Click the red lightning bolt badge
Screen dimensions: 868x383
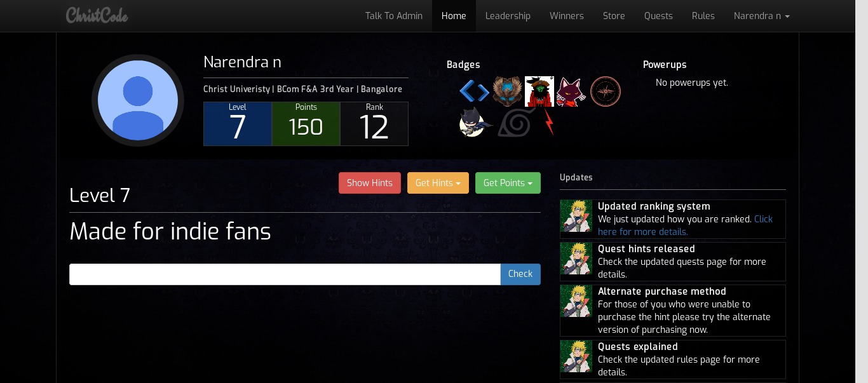tap(548, 122)
